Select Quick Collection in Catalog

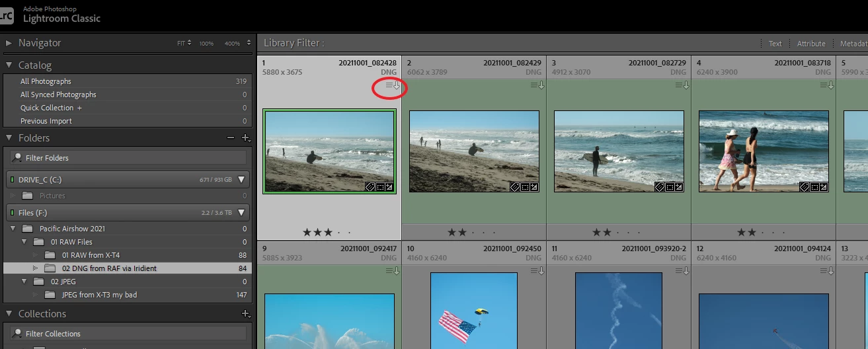click(x=127, y=108)
